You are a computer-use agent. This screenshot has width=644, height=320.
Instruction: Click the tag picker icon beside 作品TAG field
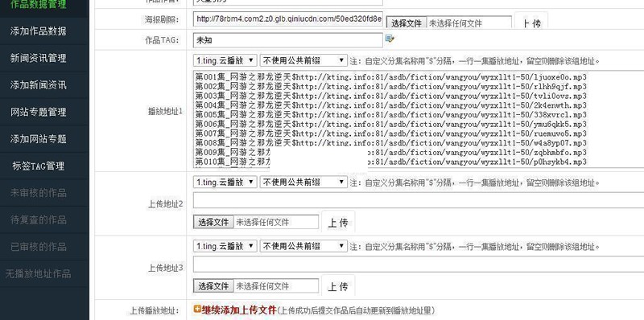click(x=390, y=39)
